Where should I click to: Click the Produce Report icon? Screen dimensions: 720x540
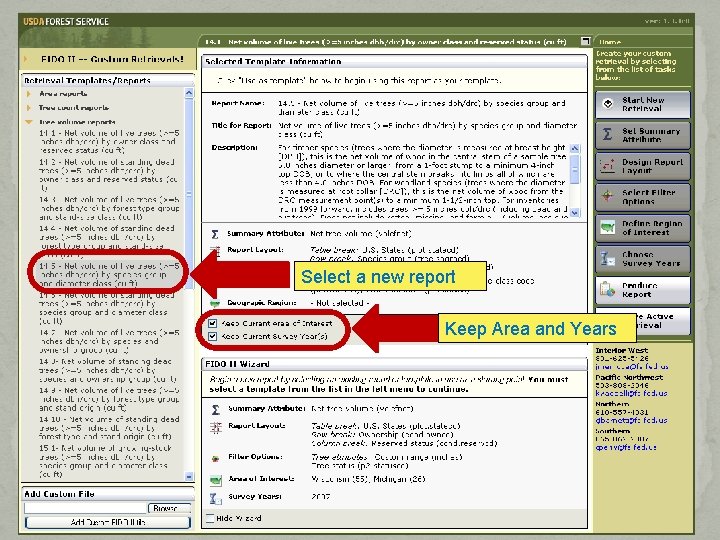click(608, 289)
